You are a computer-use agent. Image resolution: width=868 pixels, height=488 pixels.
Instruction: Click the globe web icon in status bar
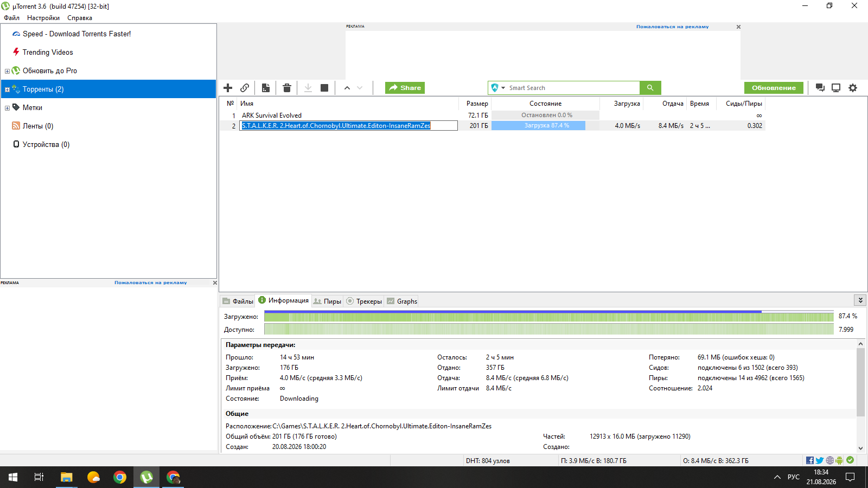[830, 460]
